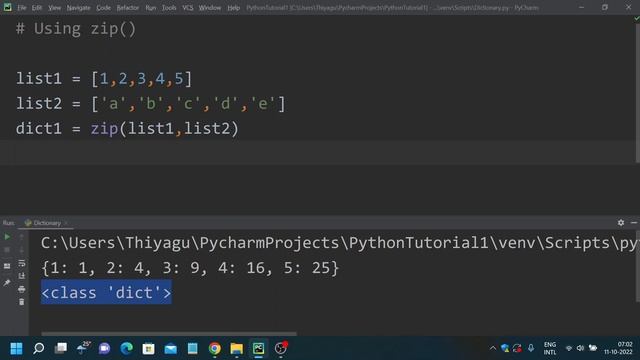The height and width of the screenshot is (360, 640).
Task: Open File Explorer from taskbar
Action: coord(237,348)
